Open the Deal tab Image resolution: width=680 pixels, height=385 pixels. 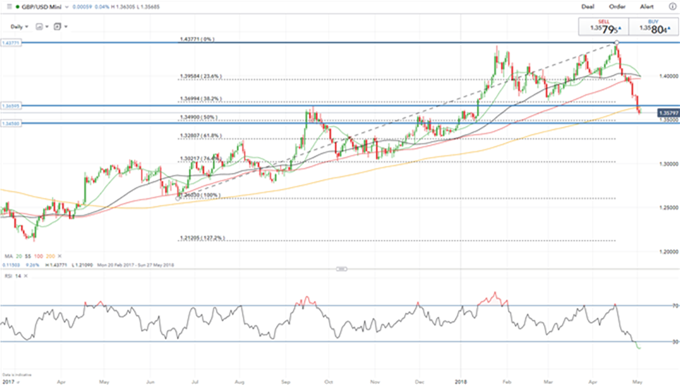coord(588,7)
